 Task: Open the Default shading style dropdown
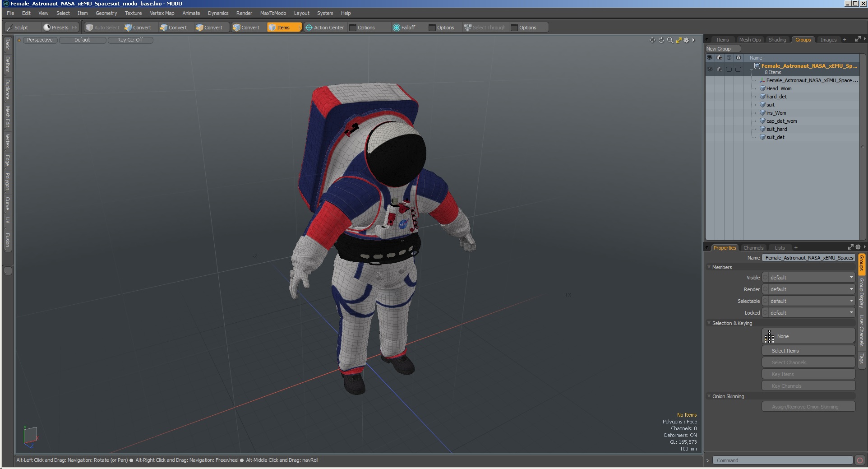click(x=83, y=40)
